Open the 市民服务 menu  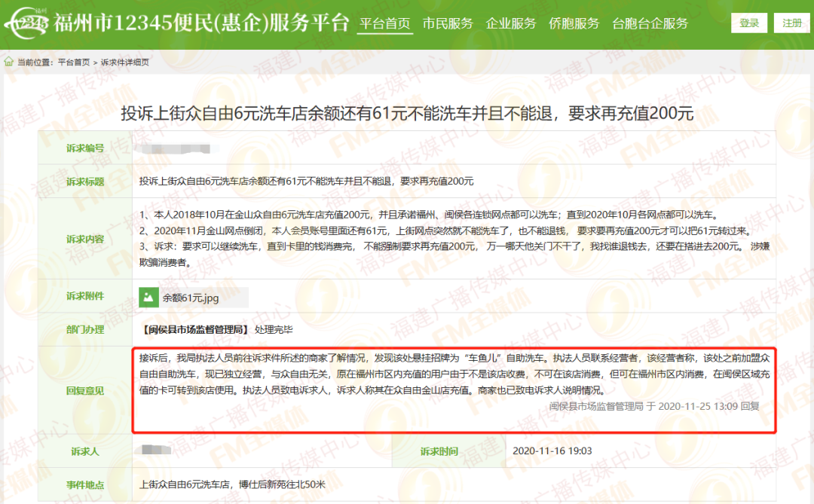(x=448, y=23)
